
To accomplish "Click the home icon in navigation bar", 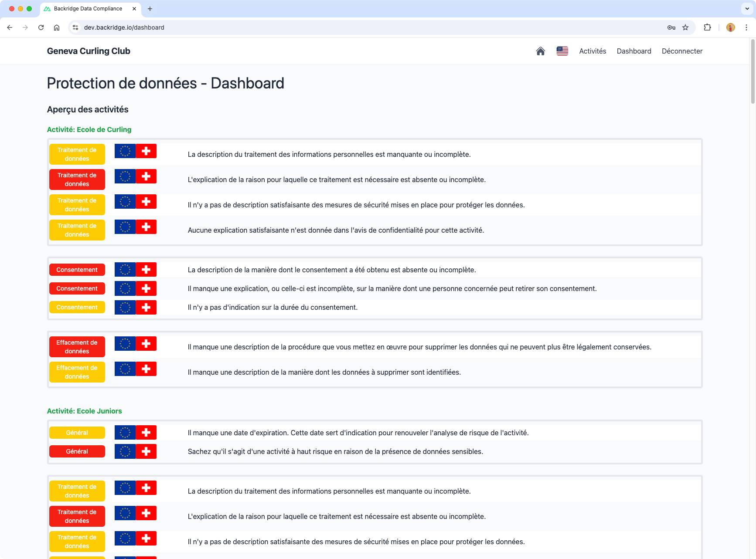I will tap(540, 51).
